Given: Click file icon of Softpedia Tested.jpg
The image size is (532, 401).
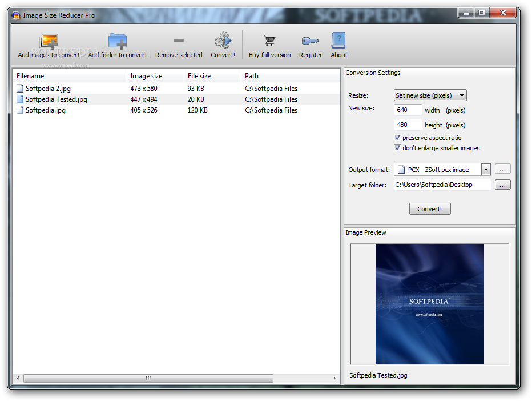Looking at the screenshot, I should pyautogui.click(x=20, y=99).
